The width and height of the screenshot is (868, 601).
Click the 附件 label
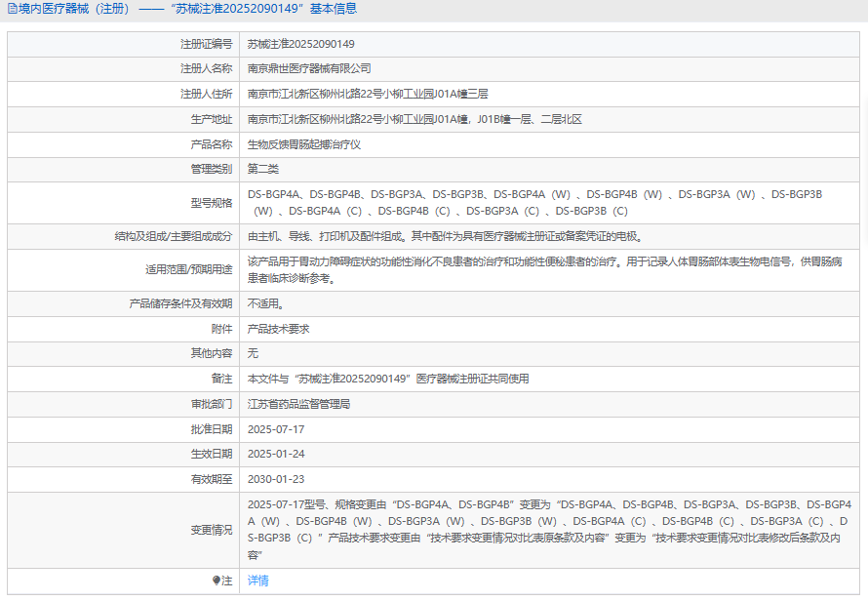(x=222, y=329)
